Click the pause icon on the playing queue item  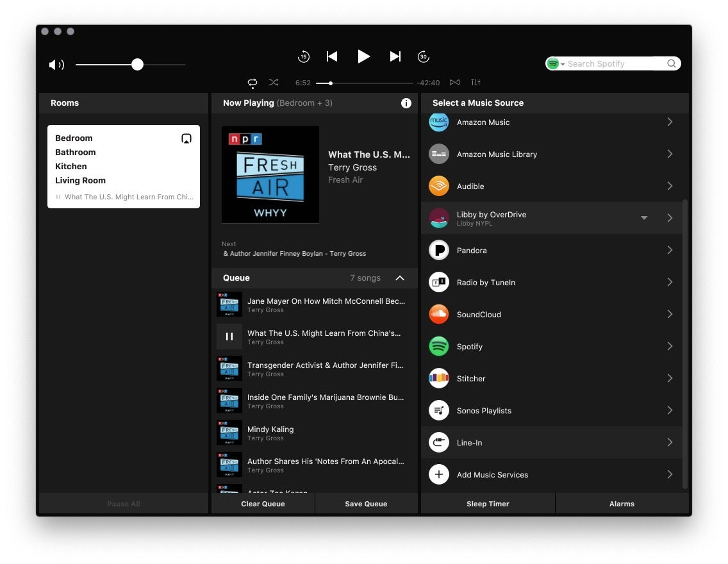(229, 336)
